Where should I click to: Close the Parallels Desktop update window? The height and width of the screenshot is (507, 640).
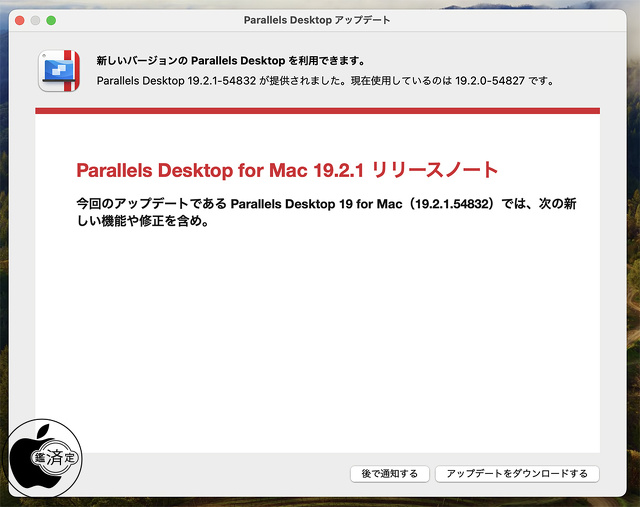pyautogui.click(x=20, y=20)
